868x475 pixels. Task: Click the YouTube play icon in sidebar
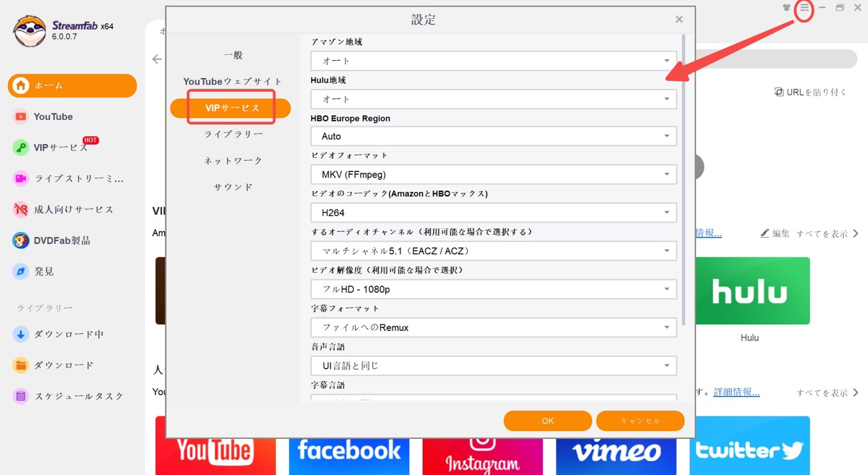[x=21, y=117]
